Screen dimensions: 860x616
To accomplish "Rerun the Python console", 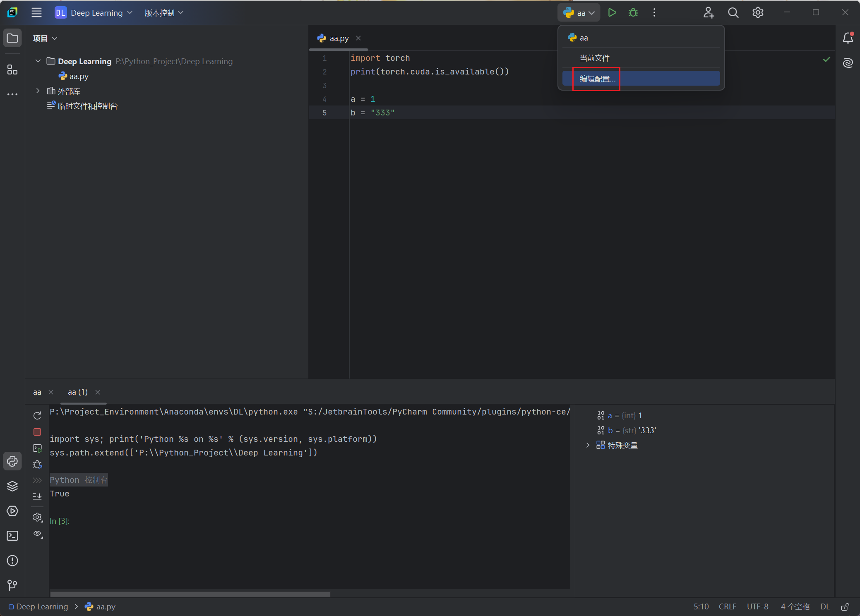I will (37, 415).
